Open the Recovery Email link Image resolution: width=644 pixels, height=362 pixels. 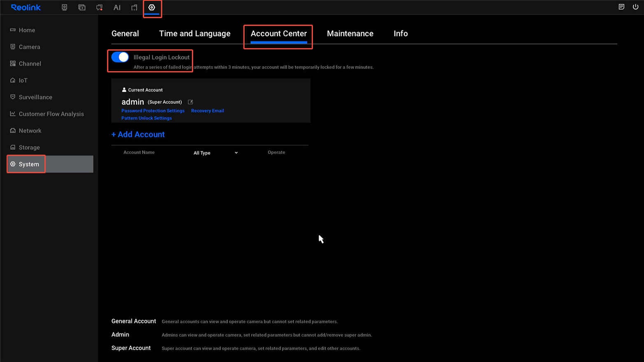tap(208, 111)
